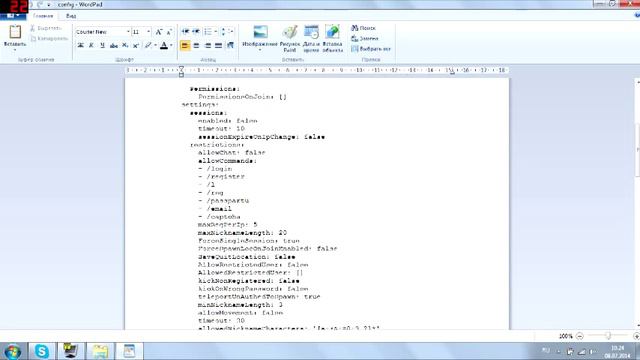Click the zoom slider handle
640x360 pixels.
click(608, 336)
